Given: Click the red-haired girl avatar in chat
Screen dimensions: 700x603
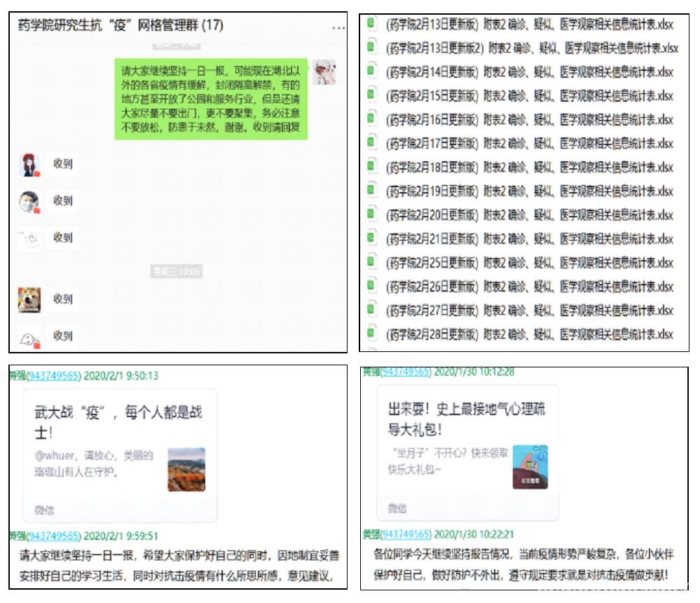Looking at the screenshot, I should (x=29, y=165).
